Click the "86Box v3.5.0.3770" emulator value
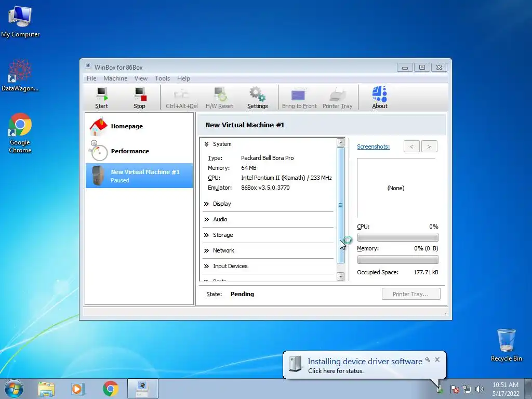This screenshot has height=399, width=532. (x=265, y=188)
